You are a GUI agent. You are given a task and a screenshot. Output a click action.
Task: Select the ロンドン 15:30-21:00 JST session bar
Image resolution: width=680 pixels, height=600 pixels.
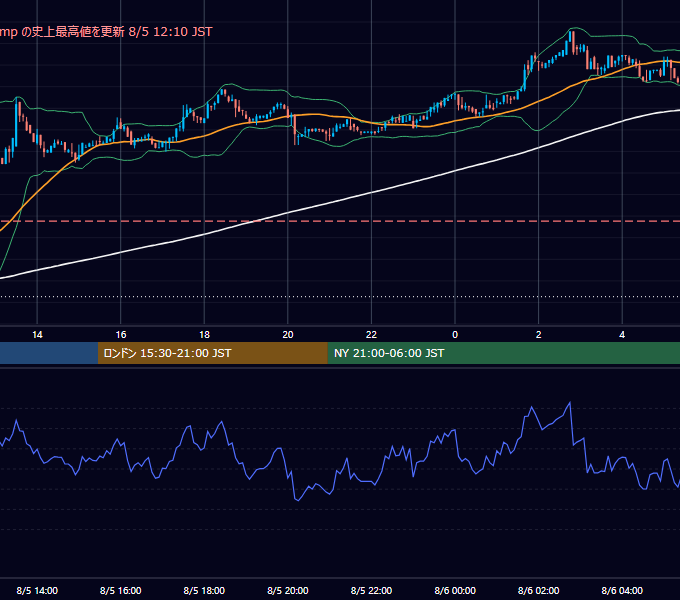tap(212, 353)
